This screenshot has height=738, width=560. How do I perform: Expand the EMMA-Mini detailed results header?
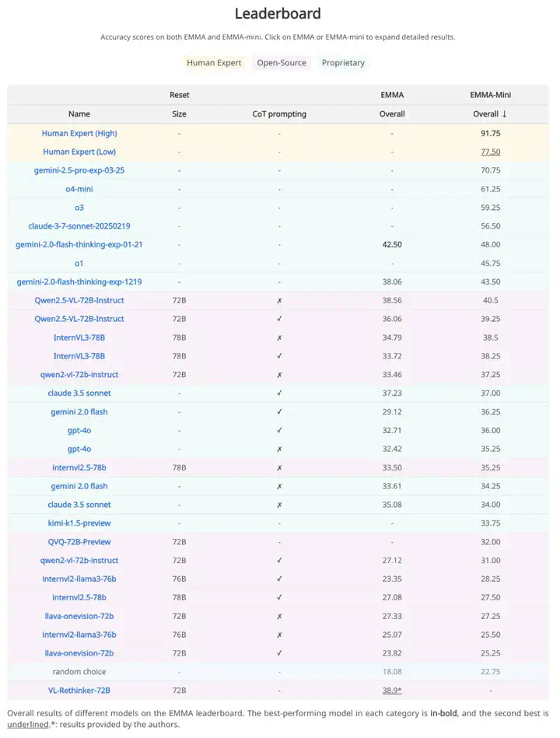(x=490, y=95)
